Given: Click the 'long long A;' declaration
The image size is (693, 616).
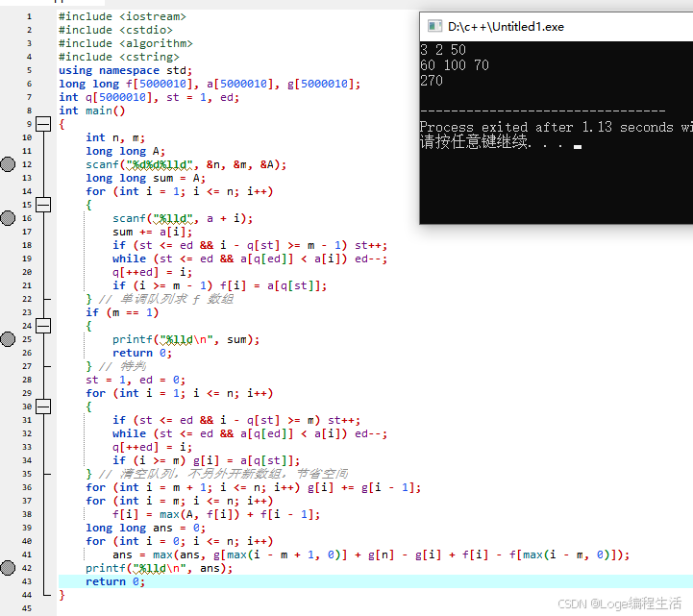Looking at the screenshot, I should pos(126,151).
